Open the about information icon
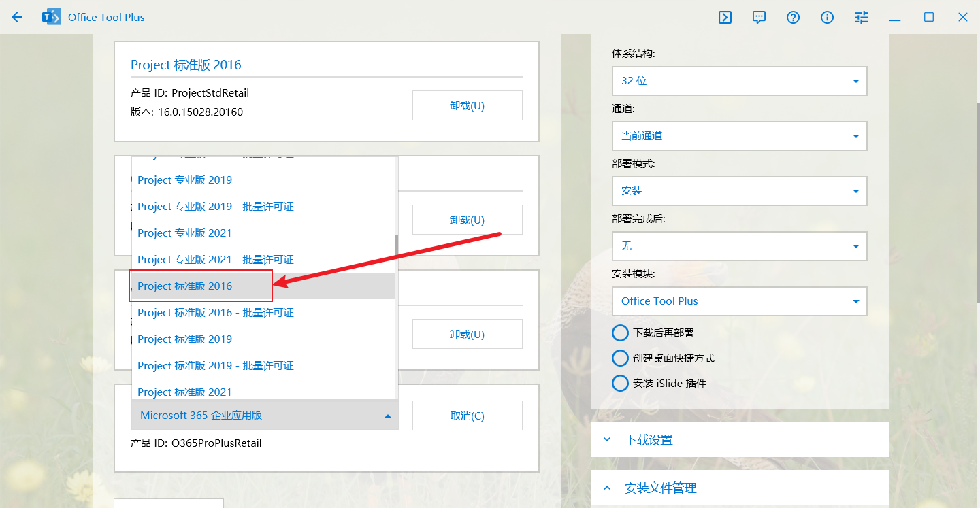Screen dimensions: 980x508 (827, 18)
